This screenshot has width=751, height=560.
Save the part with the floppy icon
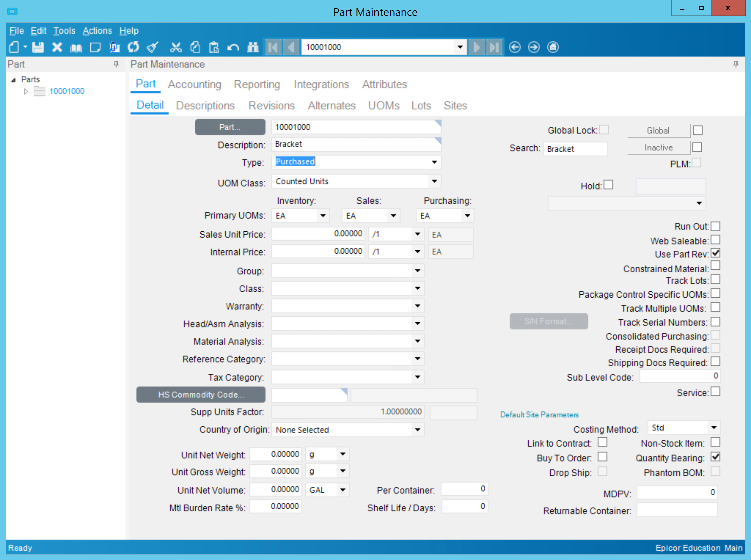(38, 47)
